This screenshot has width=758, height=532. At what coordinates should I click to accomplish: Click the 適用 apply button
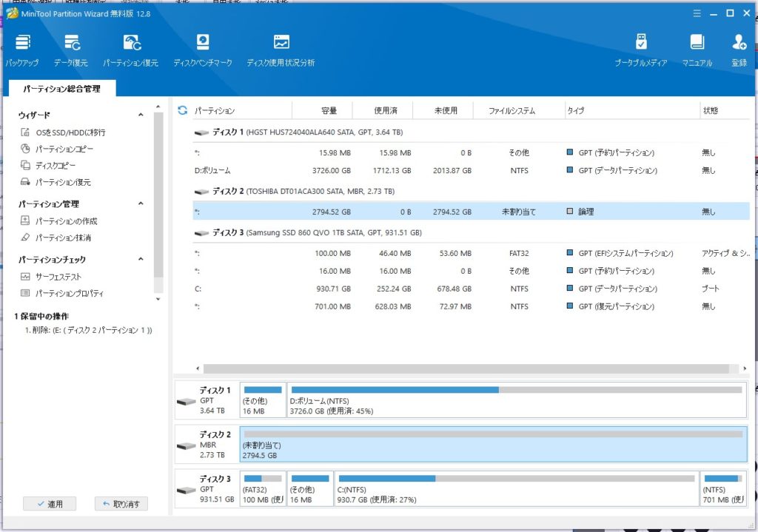click(x=49, y=504)
